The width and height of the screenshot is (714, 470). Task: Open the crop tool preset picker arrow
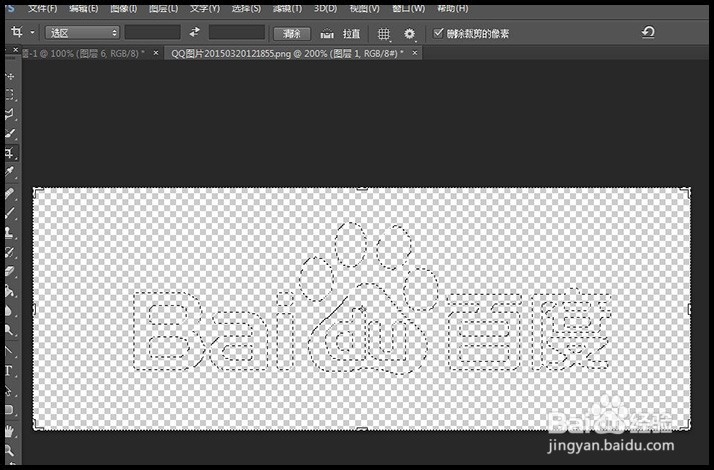click(32, 32)
